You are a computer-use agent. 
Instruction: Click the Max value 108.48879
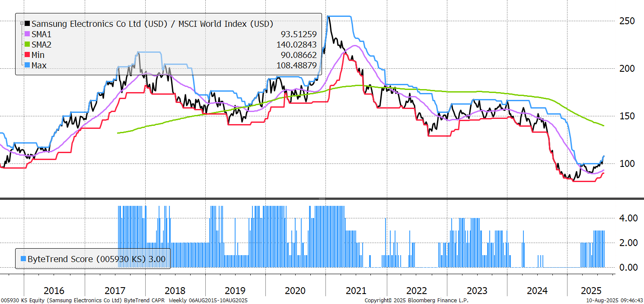pyautogui.click(x=296, y=65)
